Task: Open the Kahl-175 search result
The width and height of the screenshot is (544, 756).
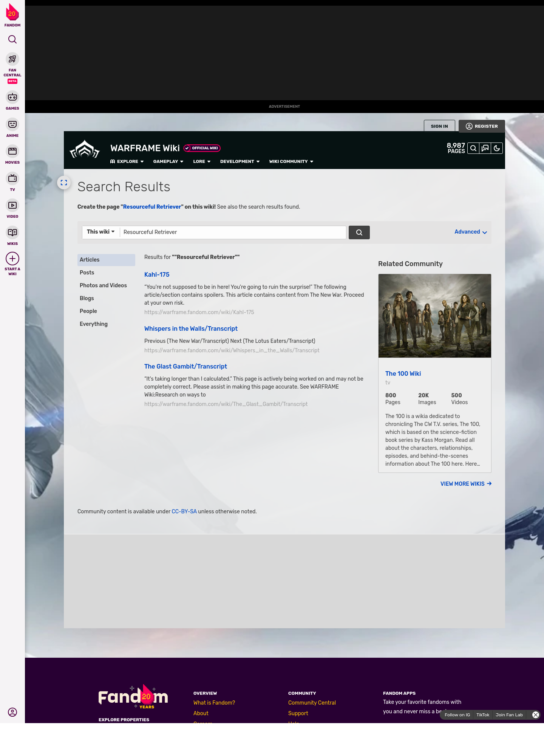Action: [x=157, y=275]
